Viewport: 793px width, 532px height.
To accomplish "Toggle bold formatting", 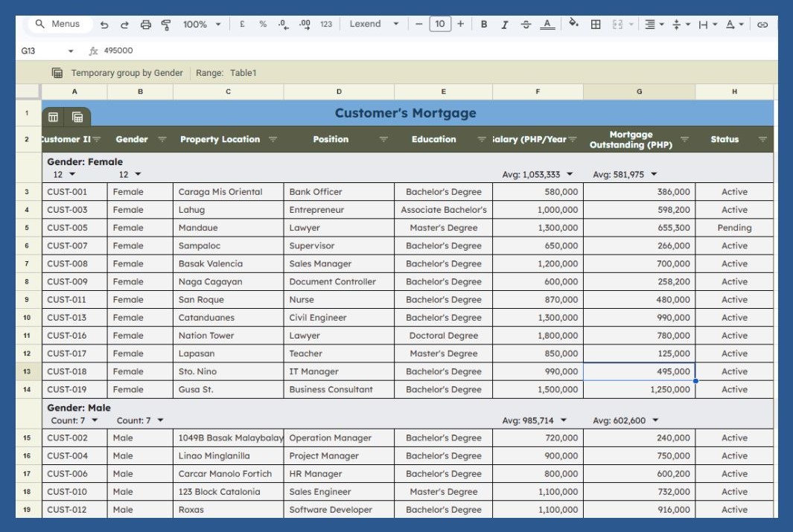I will [484, 25].
